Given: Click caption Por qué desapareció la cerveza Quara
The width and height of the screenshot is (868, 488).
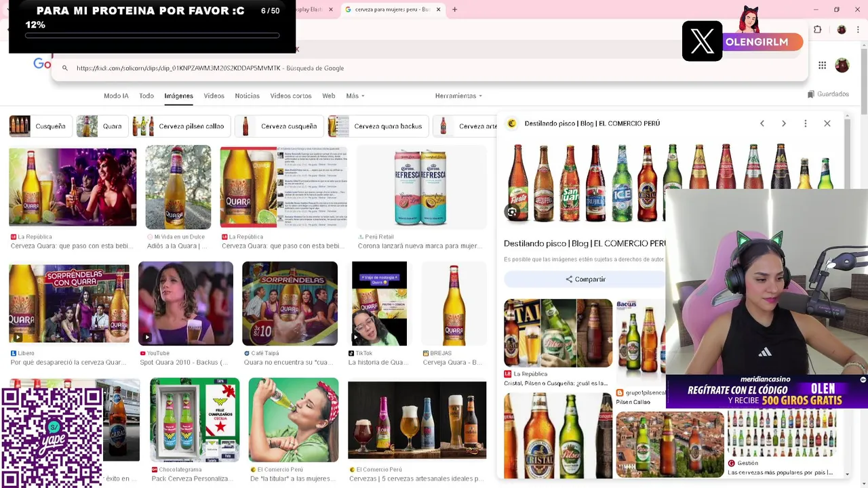Looking at the screenshot, I should tap(68, 363).
